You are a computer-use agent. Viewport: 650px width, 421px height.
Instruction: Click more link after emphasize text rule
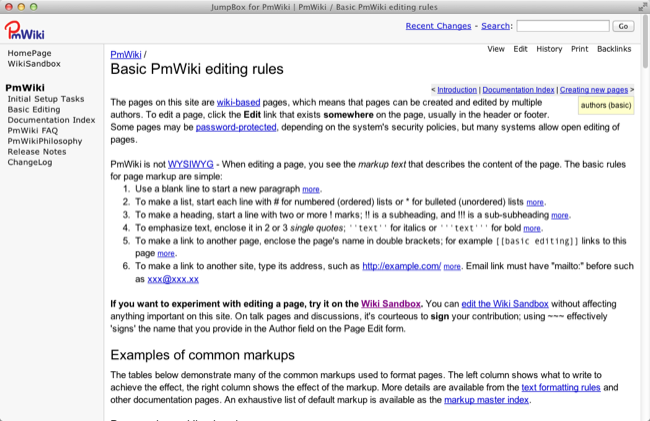point(532,228)
